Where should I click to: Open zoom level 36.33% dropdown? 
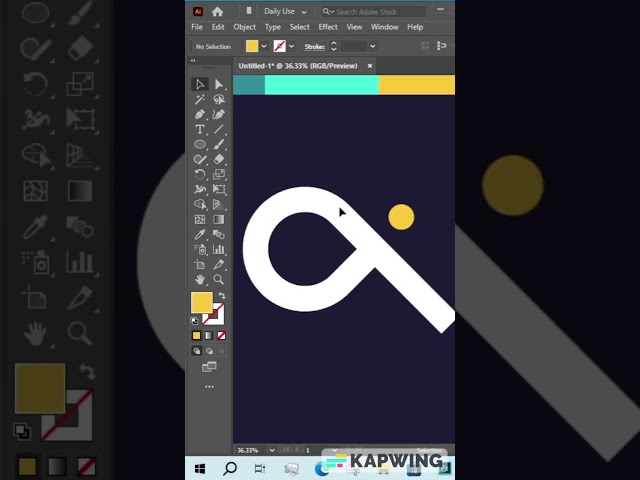tap(271, 450)
